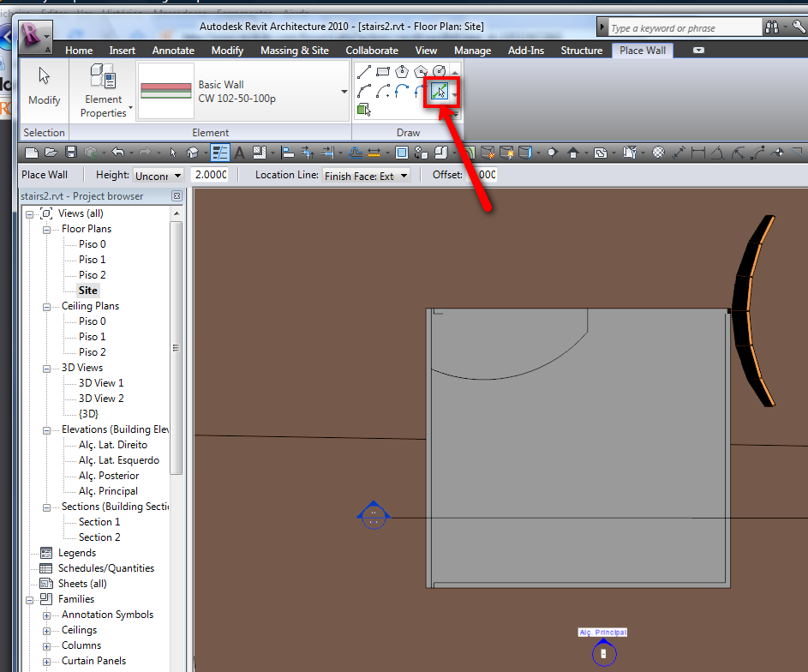
Task: Choose the straight Line draw tool
Action: coord(363,72)
